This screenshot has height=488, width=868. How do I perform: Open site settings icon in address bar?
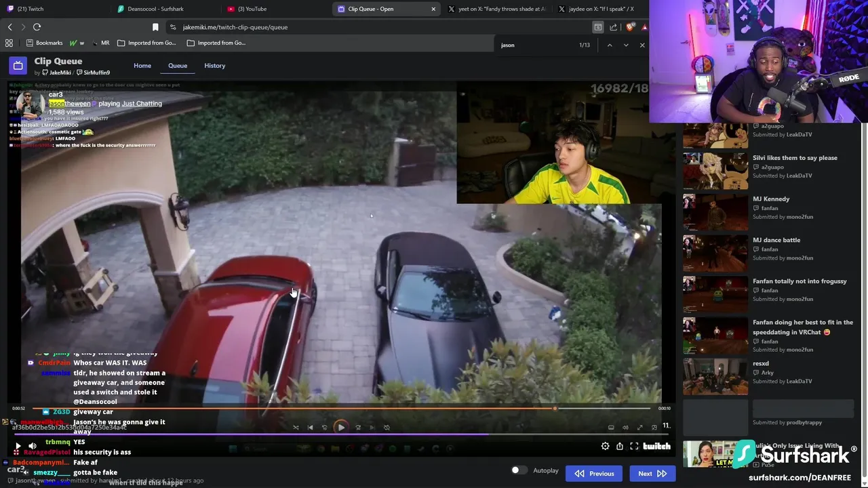pyautogui.click(x=173, y=27)
